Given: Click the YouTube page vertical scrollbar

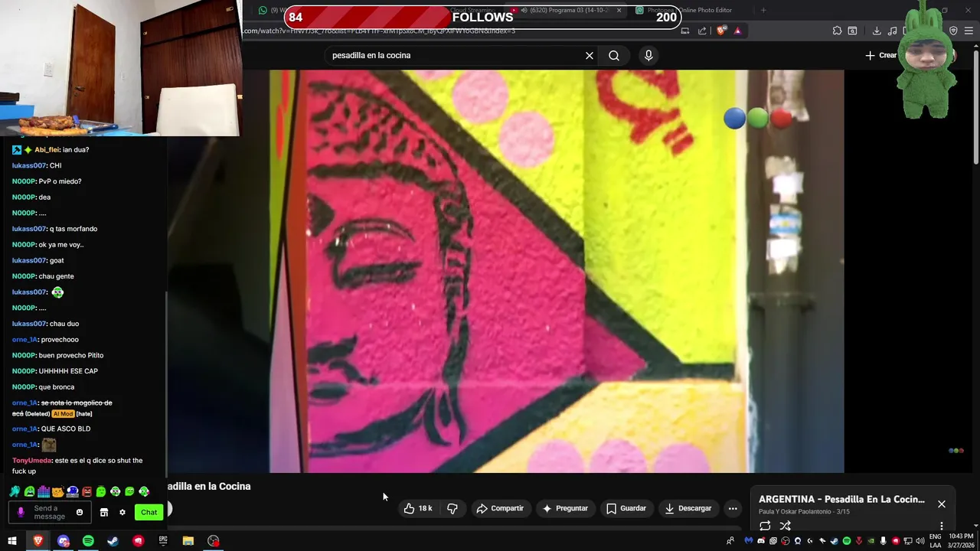Looking at the screenshot, I should coord(975,107).
